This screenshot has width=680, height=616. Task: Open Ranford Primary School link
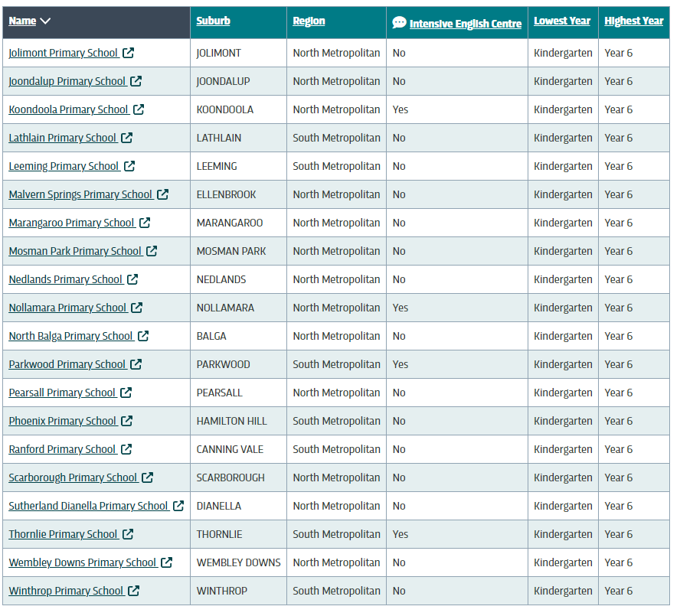pos(63,449)
